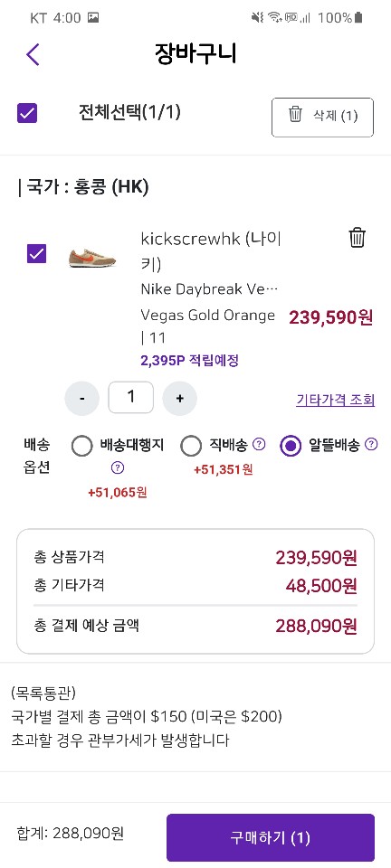Open help icon next to 직배송
Viewport: 391px width, 868px height.
click(259, 444)
